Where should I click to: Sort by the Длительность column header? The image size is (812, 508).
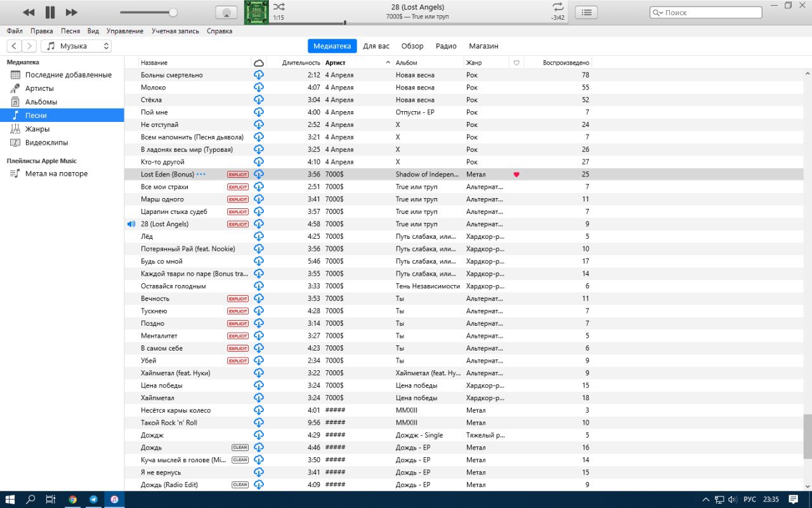coord(294,62)
